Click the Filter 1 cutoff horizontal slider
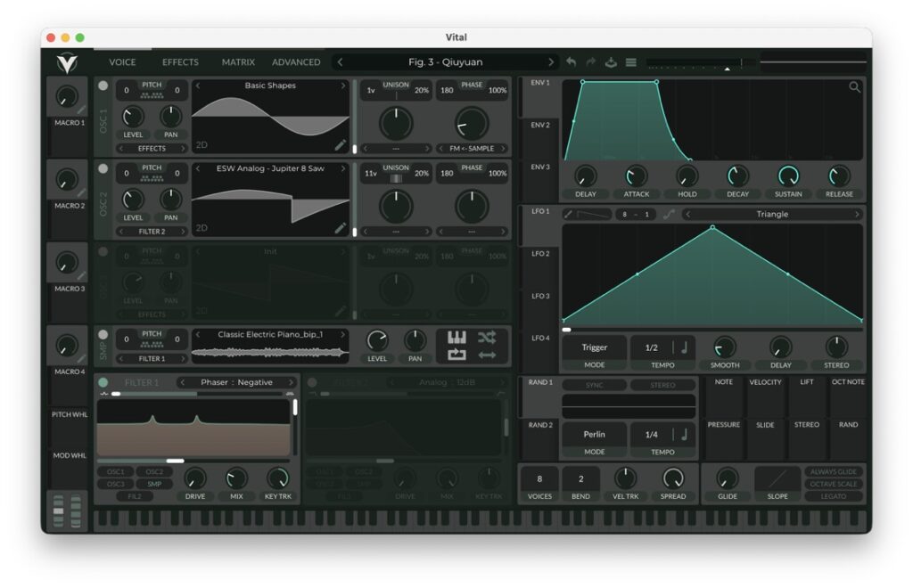 point(176,461)
